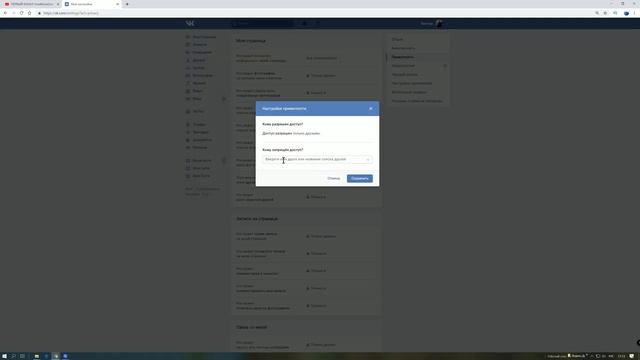The image size is (640, 360).
Task: Open the browser profile avatar icon
Action: pyautogui.click(x=626, y=13)
